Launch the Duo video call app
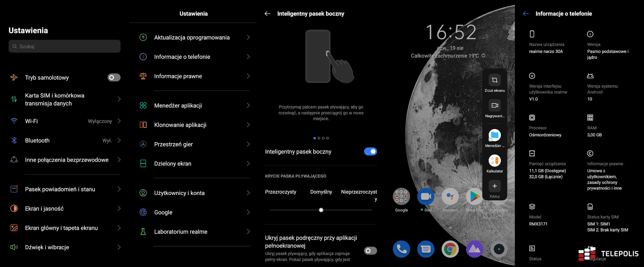The width and height of the screenshot is (644, 267). pos(426,196)
